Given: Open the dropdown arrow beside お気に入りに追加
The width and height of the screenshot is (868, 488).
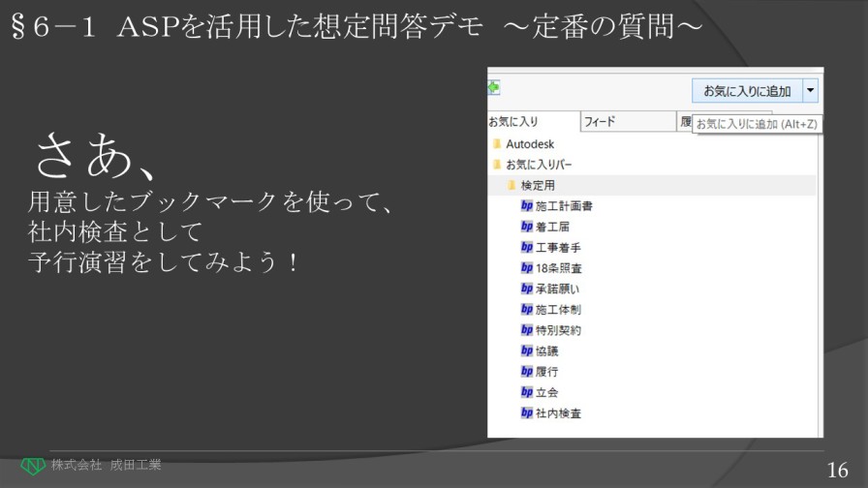Looking at the screenshot, I should [x=812, y=91].
